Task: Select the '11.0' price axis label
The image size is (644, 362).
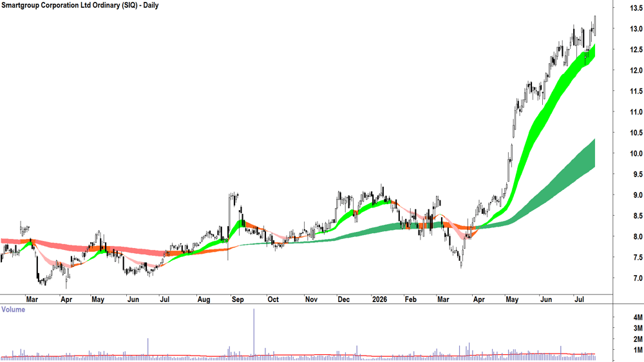Action: (x=636, y=112)
